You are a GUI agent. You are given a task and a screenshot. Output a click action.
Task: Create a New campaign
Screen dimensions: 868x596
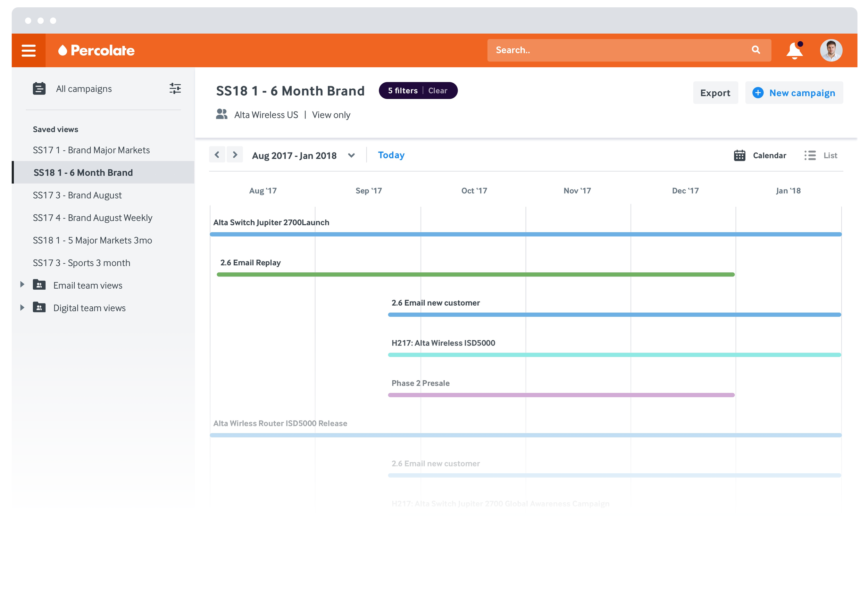pyautogui.click(x=794, y=93)
